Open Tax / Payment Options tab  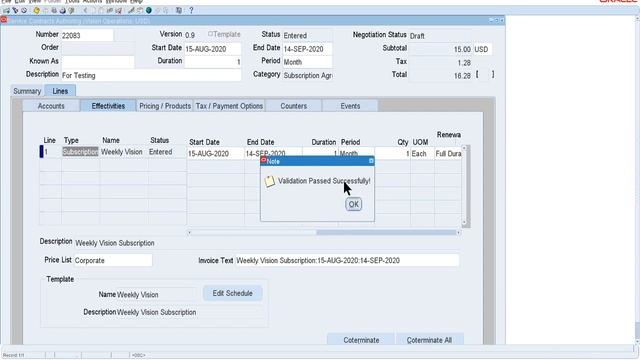[x=229, y=106]
